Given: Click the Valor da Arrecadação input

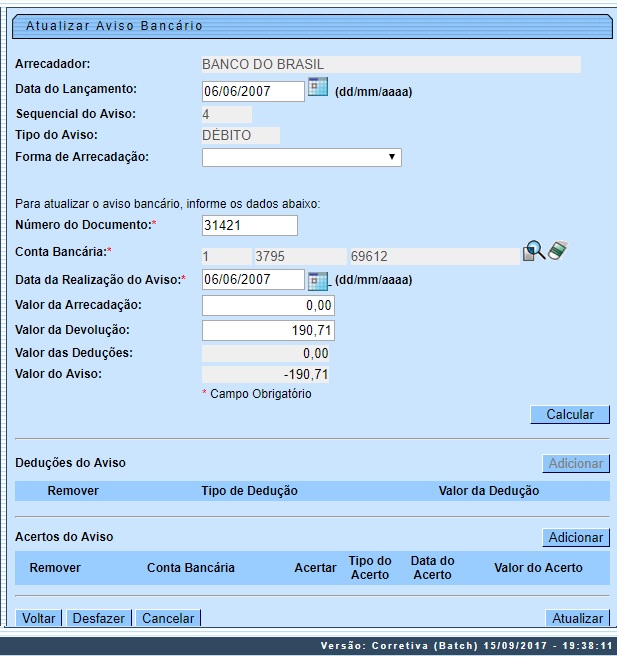Looking at the screenshot, I should pyautogui.click(x=268, y=305).
